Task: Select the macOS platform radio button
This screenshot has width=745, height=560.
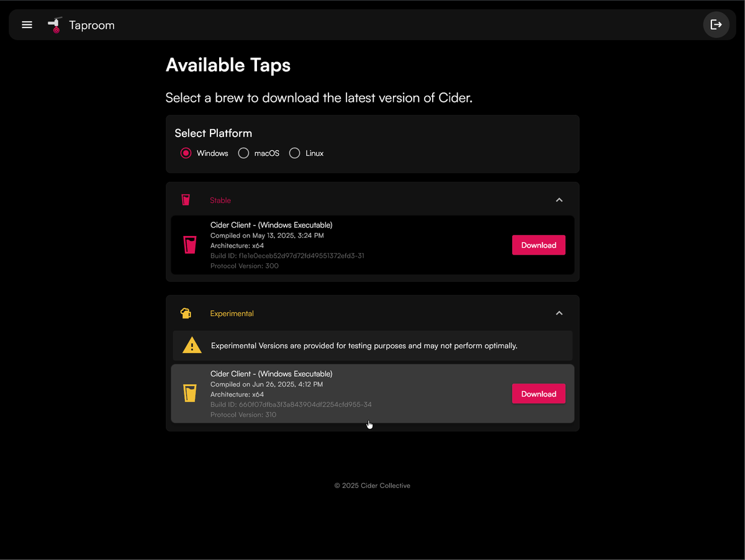Action: [x=243, y=153]
